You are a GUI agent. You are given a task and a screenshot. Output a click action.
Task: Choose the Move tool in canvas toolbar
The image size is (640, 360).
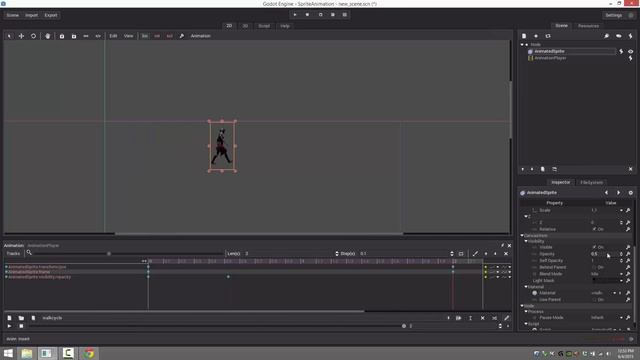click(21, 36)
